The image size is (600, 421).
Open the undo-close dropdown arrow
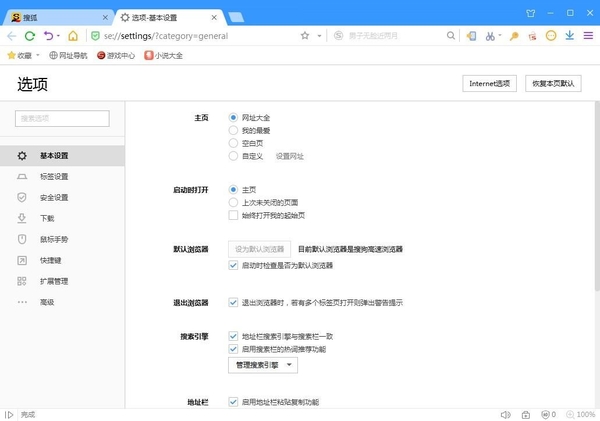tap(57, 35)
